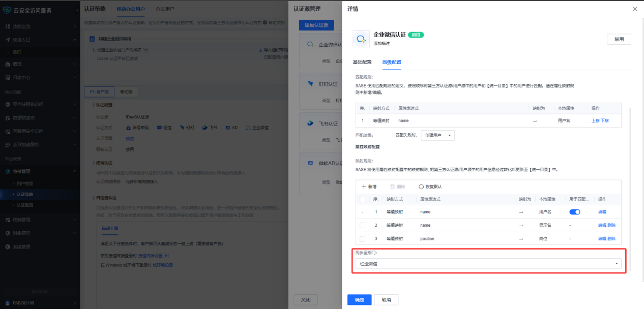Click the 恢复默认 refresh icon
Viewport: 644px width, 309px height.
421,187
